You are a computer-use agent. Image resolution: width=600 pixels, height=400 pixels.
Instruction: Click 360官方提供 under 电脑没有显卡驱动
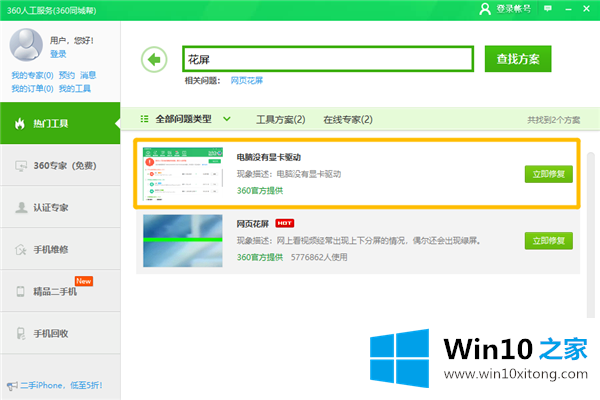coord(260,191)
